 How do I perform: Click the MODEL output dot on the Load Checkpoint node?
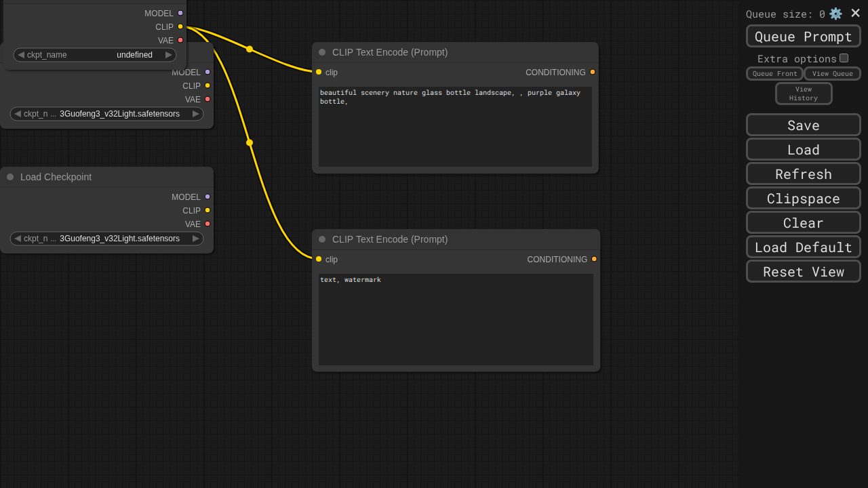208,197
